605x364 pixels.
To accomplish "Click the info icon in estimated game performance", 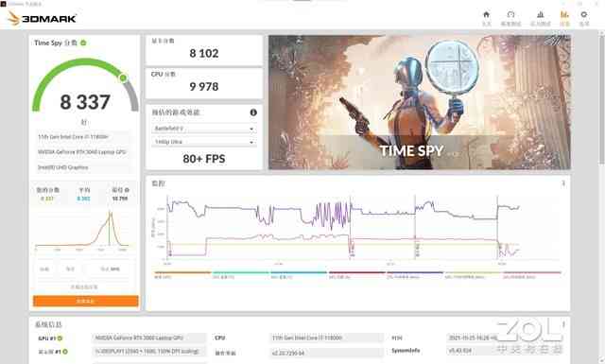I will click(253, 113).
